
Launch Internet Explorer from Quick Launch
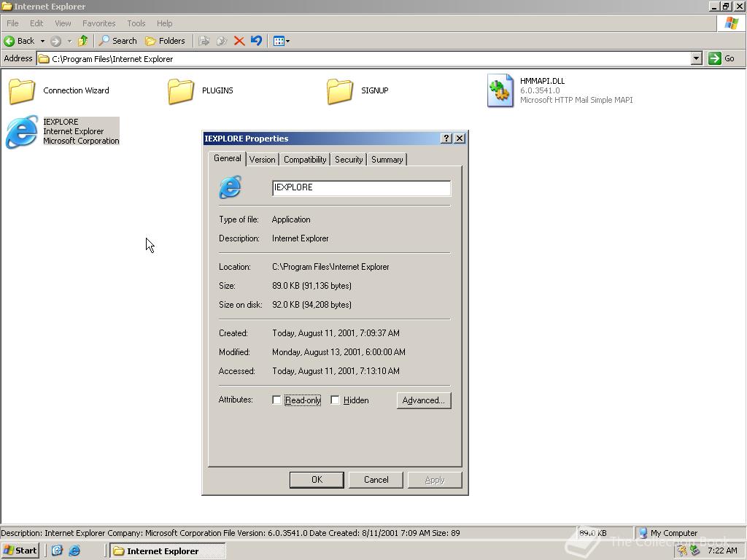coord(75,551)
